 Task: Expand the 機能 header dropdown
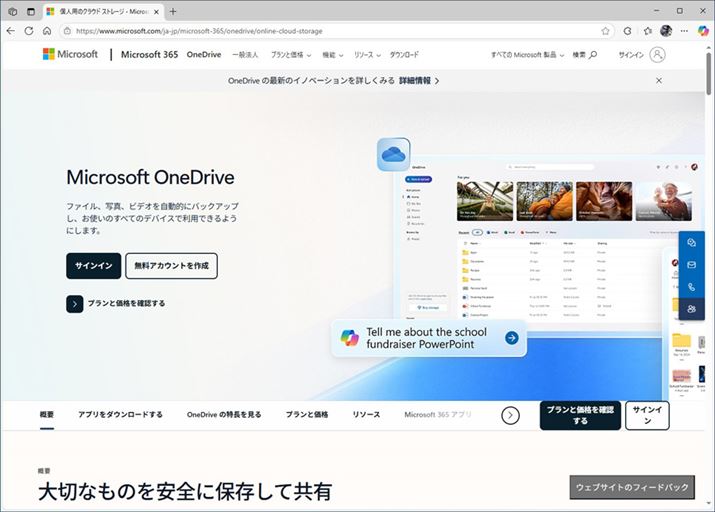coord(332,55)
